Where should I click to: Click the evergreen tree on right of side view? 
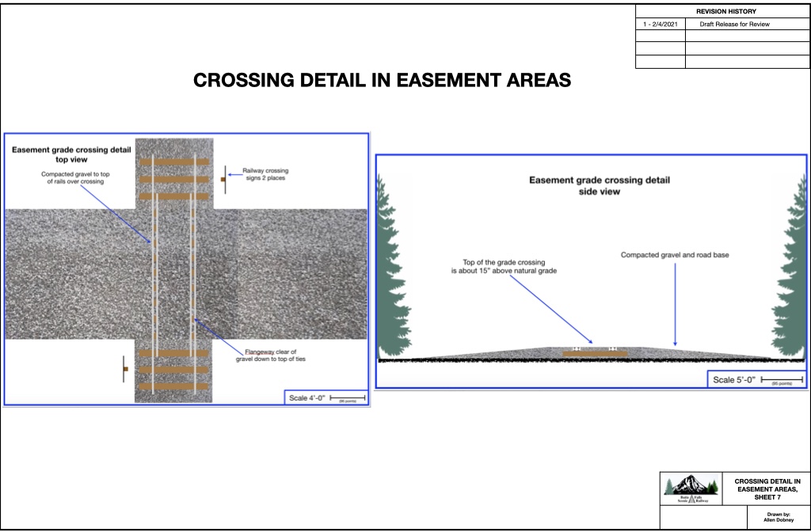coord(794,269)
